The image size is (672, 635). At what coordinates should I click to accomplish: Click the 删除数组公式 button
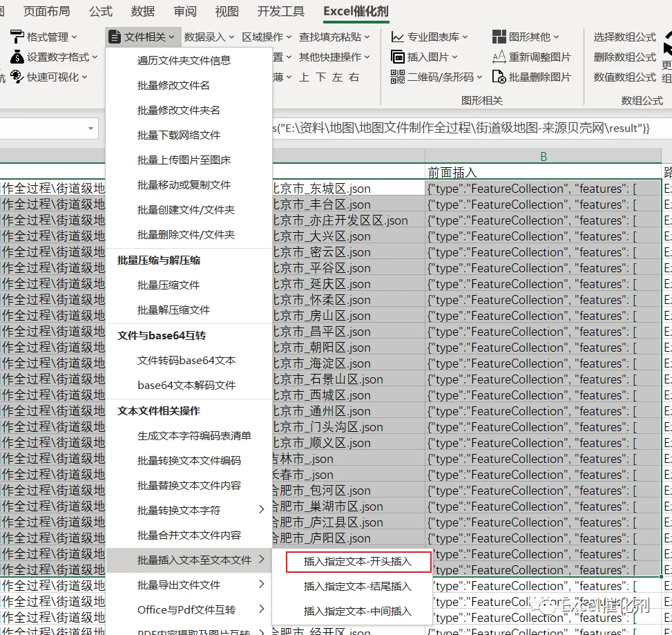pyautogui.click(x=624, y=57)
